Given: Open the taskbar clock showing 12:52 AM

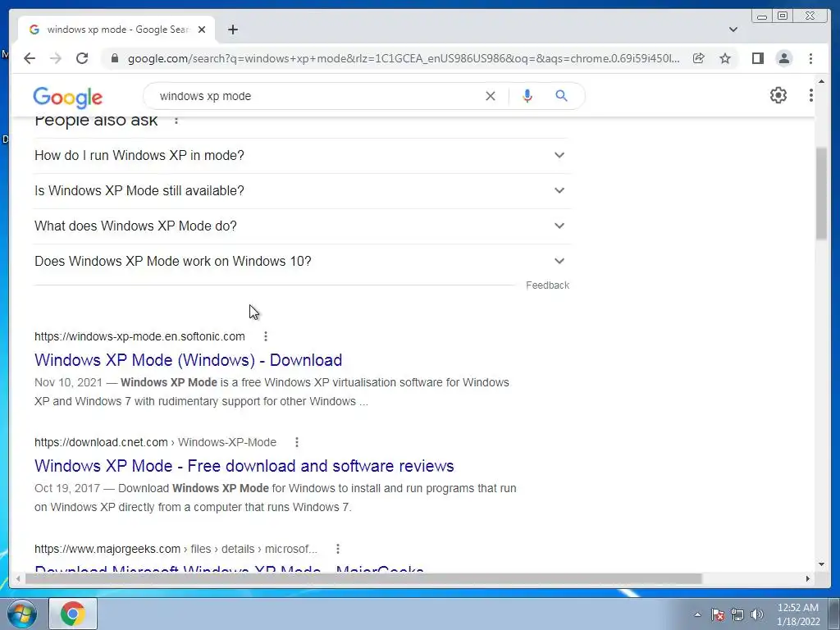Looking at the screenshot, I should (798, 614).
